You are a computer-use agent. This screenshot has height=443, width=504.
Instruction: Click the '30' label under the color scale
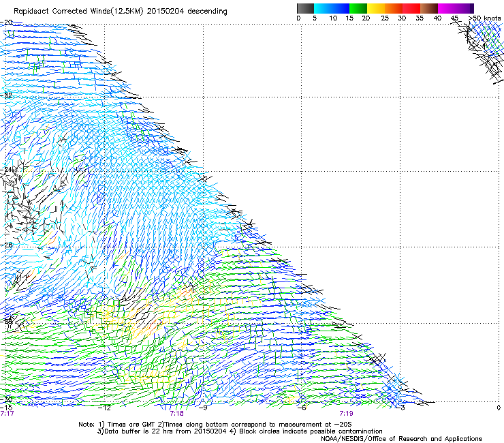(402, 18)
